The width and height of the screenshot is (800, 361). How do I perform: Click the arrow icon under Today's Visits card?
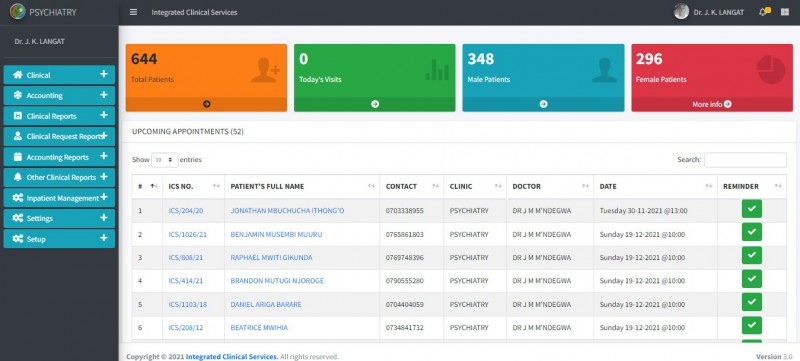(x=375, y=104)
